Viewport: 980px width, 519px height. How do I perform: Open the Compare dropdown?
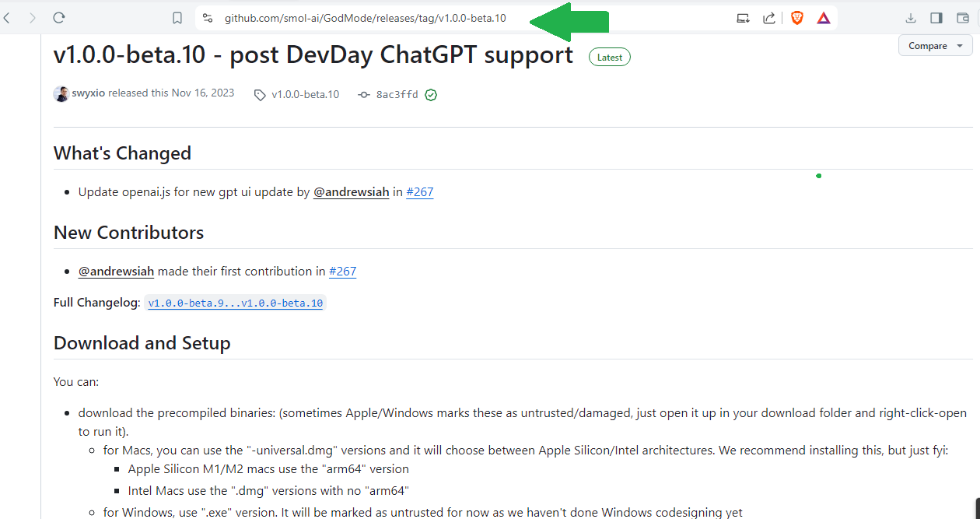(x=936, y=46)
